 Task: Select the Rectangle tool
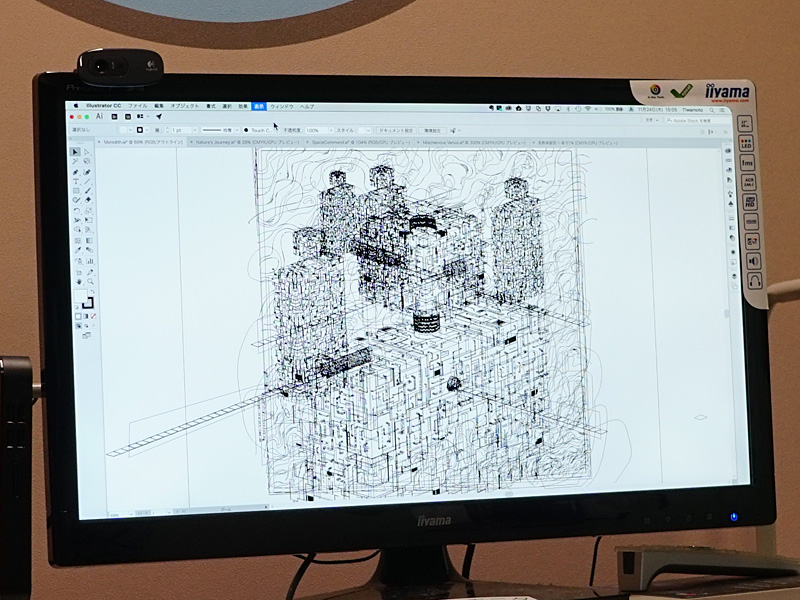pos(76,190)
